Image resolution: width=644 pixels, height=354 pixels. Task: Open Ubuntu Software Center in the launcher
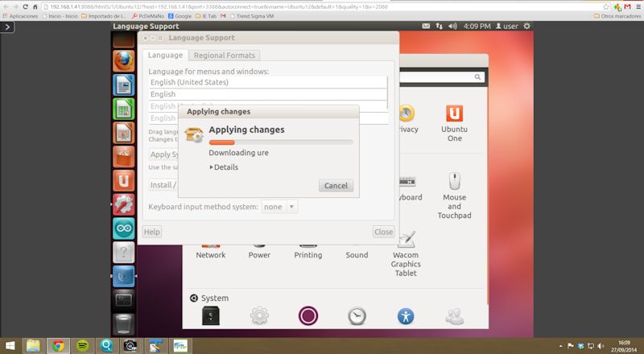coord(124,156)
